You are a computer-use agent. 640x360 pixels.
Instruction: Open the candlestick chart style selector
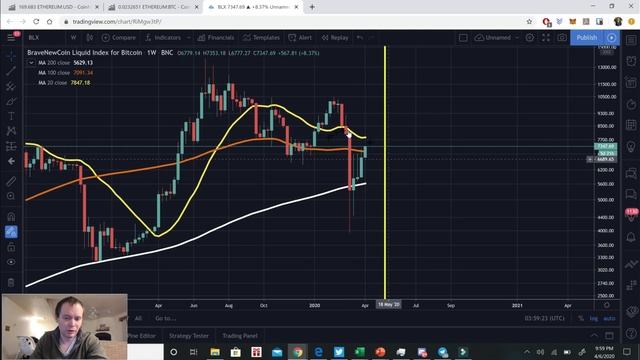pos(90,38)
